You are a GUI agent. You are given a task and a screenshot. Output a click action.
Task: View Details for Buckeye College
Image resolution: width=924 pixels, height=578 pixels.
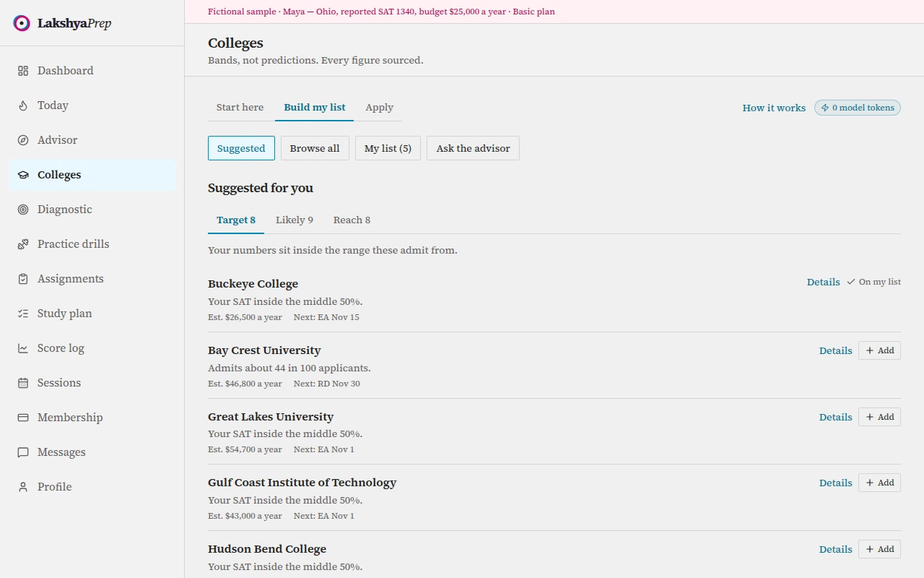click(x=823, y=282)
